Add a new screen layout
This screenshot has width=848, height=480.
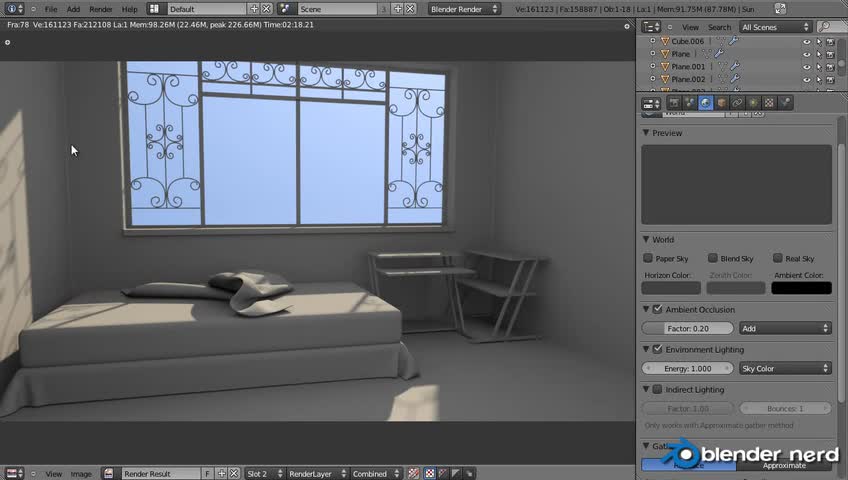pyautogui.click(x=254, y=9)
